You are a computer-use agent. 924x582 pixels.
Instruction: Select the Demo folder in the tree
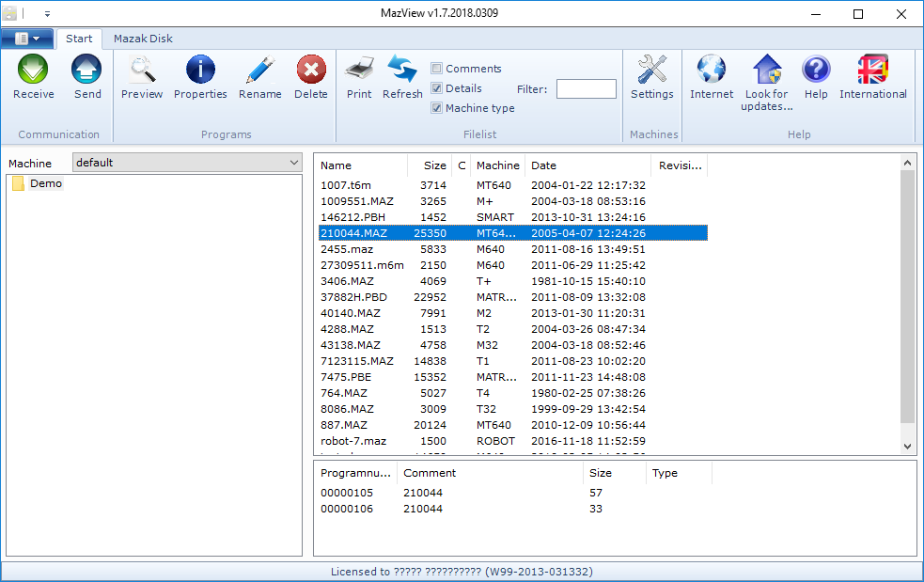tap(45, 183)
